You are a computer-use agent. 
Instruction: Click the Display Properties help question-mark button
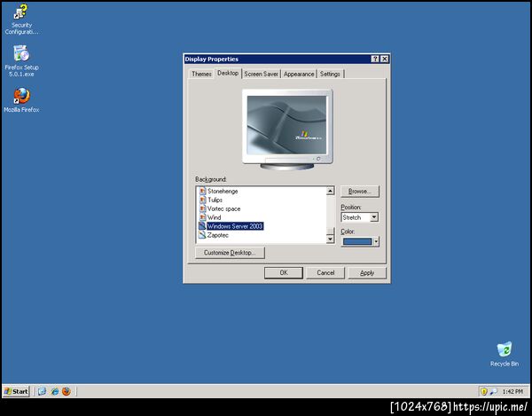tap(375, 59)
